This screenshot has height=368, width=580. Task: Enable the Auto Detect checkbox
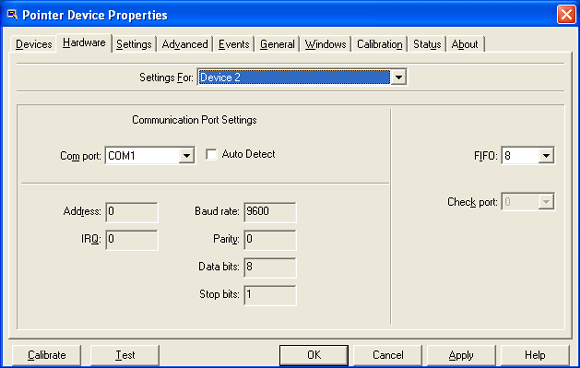click(x=211, y=154)
